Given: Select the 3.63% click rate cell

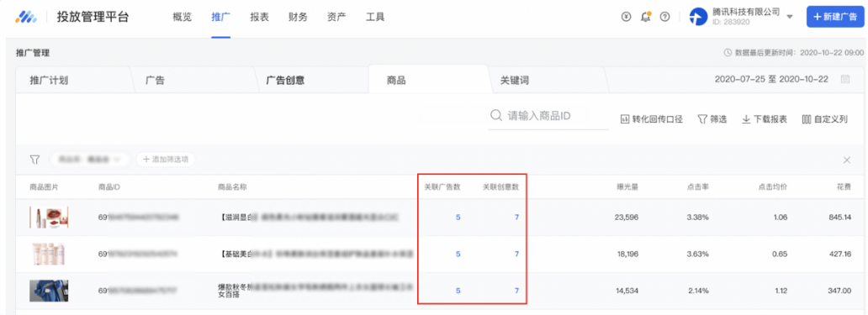Looking at the screenshot, I should (697, 254).
